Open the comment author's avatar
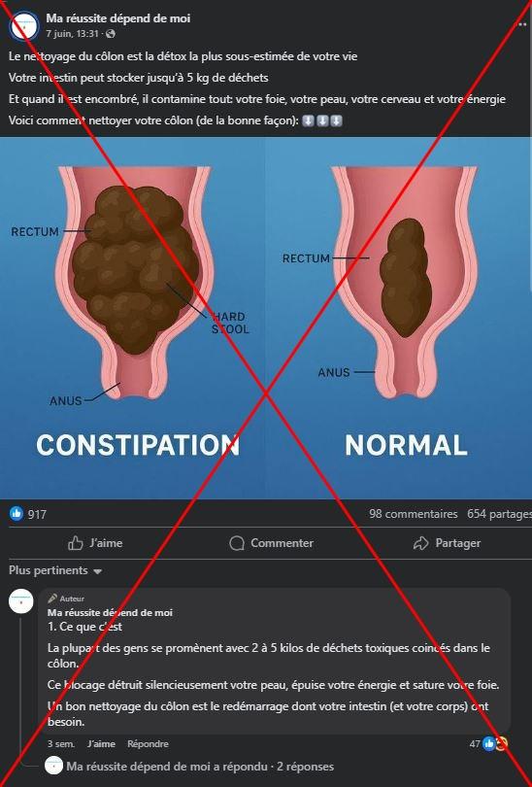This screenshot has height=787, width=532. click(x=21, y=600)
